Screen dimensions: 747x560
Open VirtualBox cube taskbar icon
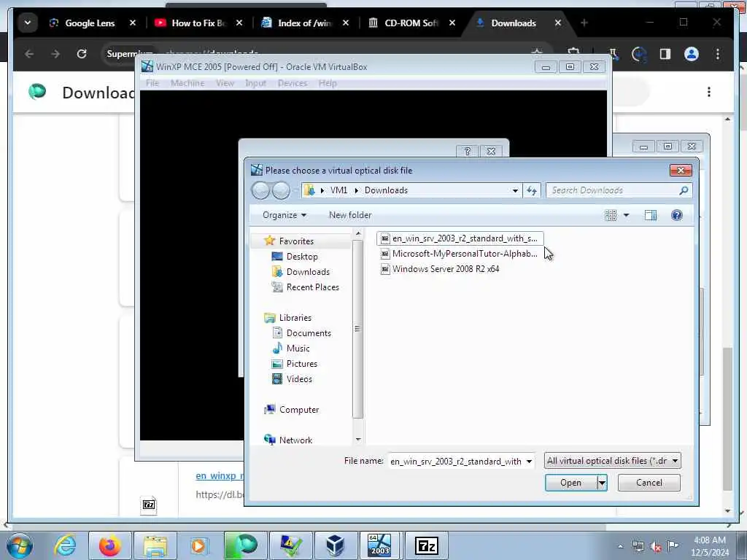click(336, 545)
